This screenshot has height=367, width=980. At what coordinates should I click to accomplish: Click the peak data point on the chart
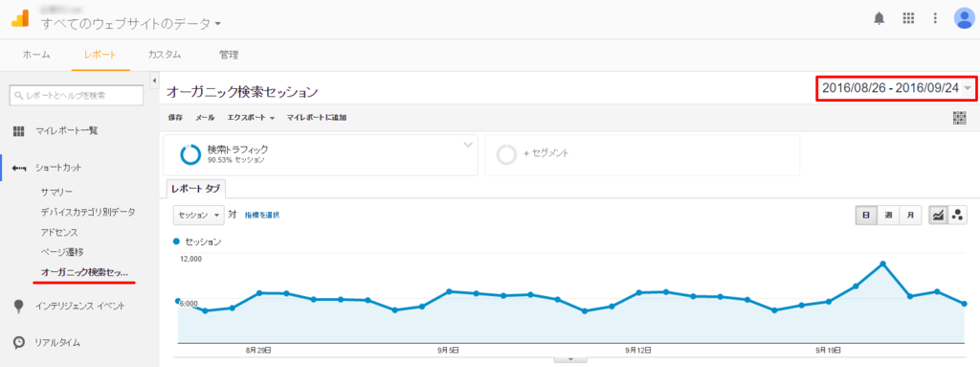pyautogui.click(x=882, y=264)
